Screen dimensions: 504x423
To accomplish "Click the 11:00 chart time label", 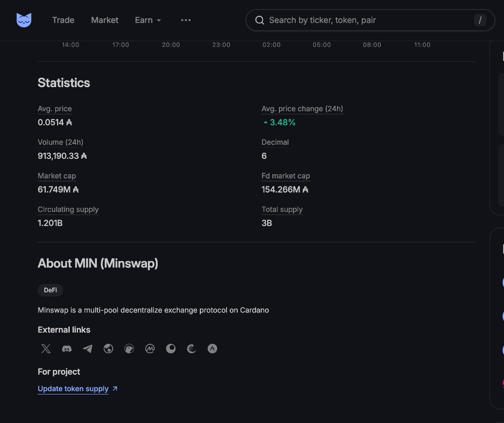I will (x=423, y=45).
